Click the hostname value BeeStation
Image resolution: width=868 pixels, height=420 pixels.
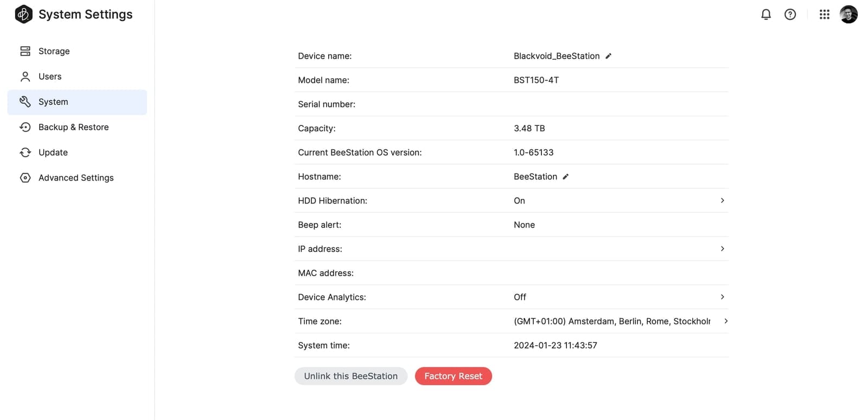[535, 177]
